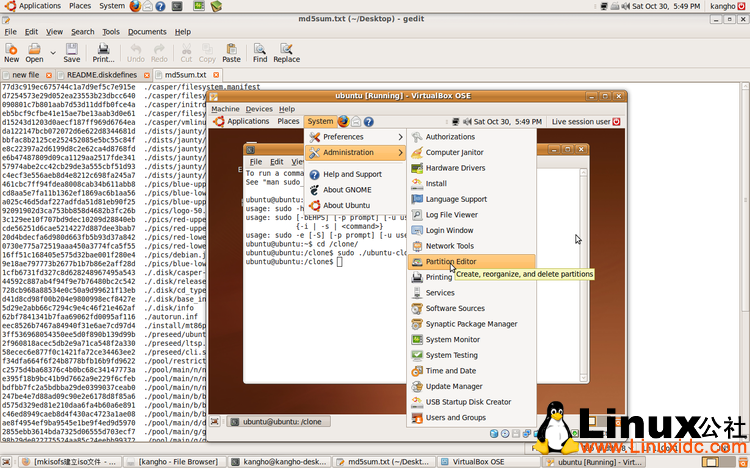Launch Partition Editor
The image size is (750, 468).
[x=472, y=262]
